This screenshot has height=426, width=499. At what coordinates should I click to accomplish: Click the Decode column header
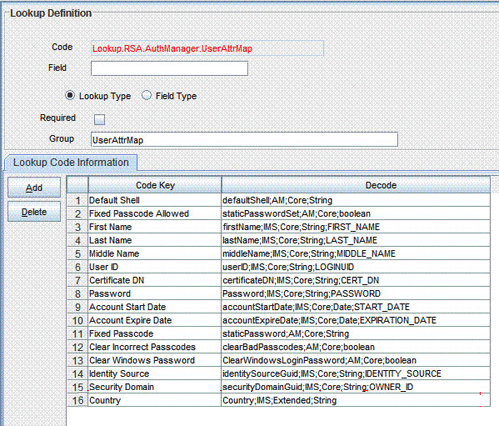click(356, 185)
